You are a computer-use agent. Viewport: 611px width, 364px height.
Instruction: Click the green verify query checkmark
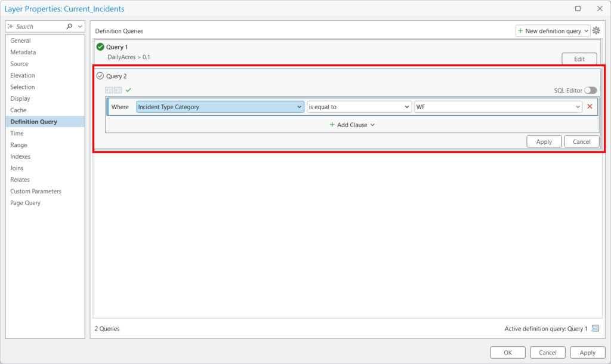click(129, 90)
